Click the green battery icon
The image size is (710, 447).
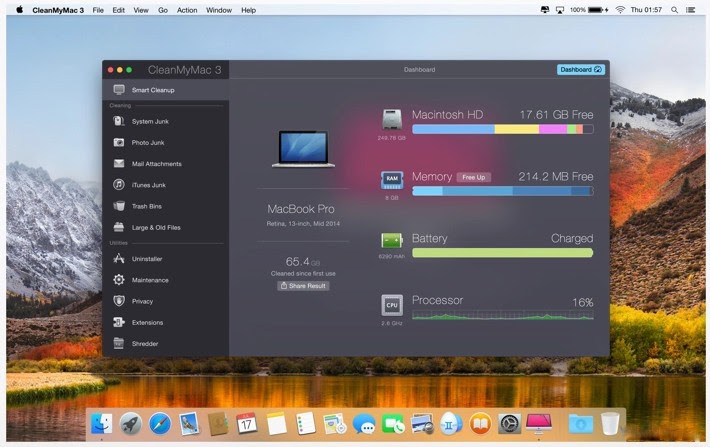pos(392,240)
